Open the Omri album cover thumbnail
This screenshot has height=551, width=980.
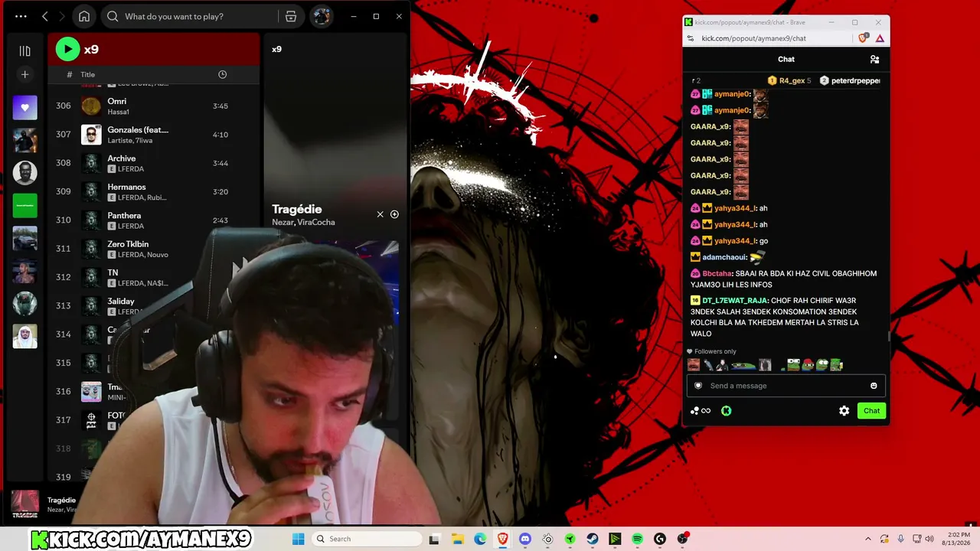click(x=91, y=106)
